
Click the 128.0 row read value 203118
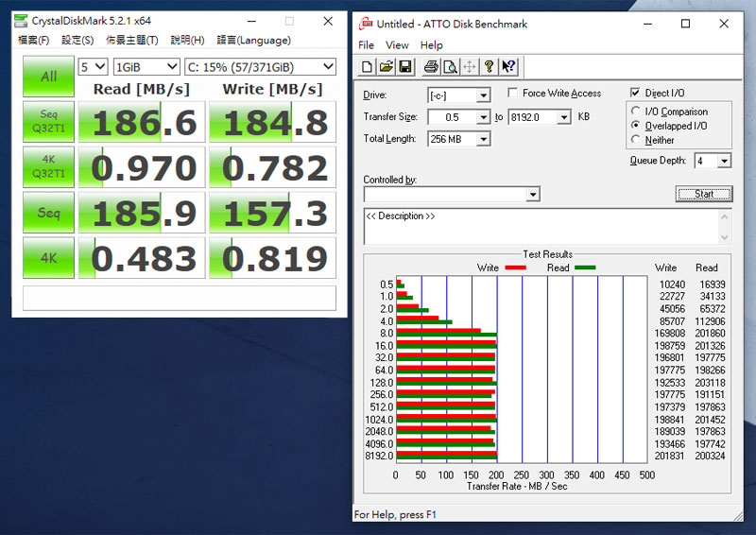pos(710,383)
